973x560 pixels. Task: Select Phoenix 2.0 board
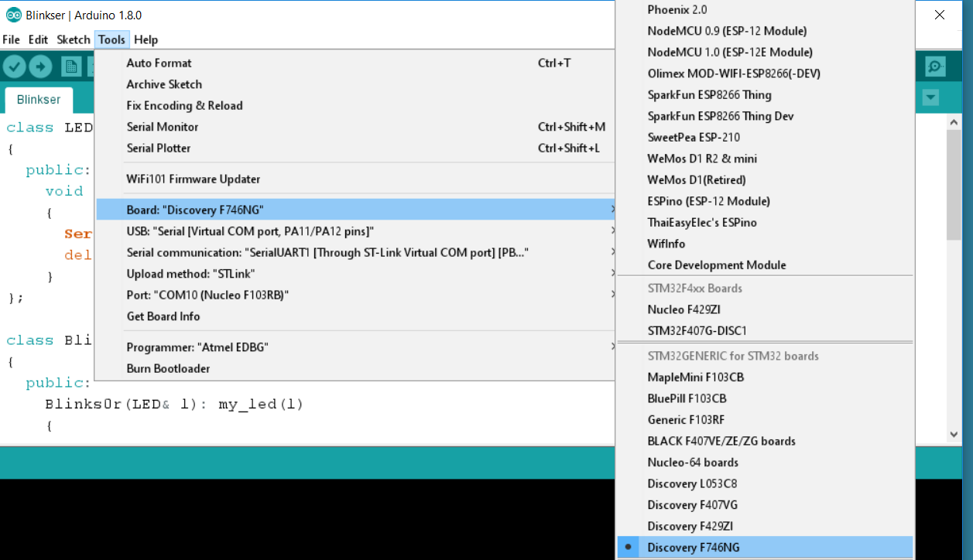point(765,9)
